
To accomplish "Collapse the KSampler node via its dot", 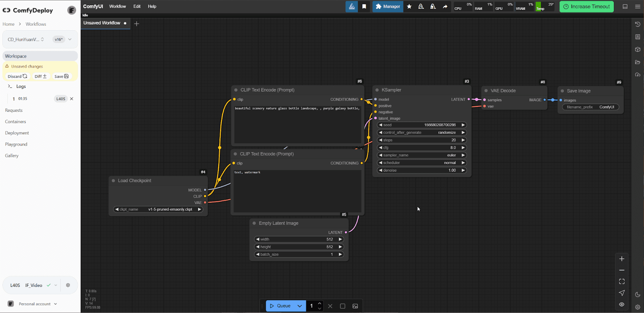I will tap(377, 90).
